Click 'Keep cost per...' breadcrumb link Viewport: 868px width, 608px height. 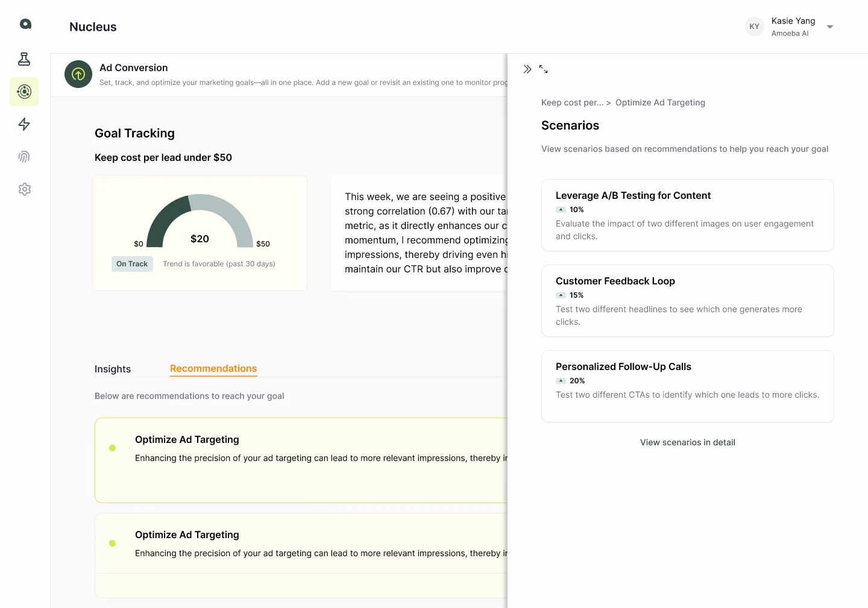pos(572,102)
